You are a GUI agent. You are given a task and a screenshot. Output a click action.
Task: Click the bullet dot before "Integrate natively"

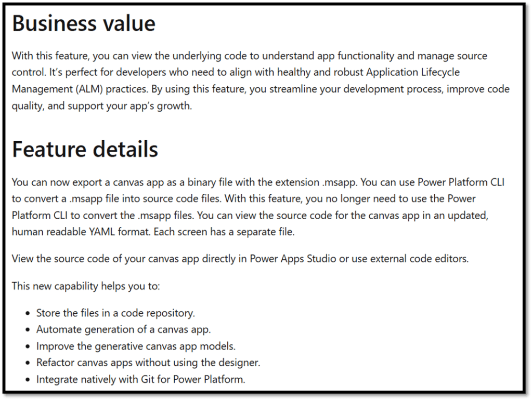[x=28, y=380]
